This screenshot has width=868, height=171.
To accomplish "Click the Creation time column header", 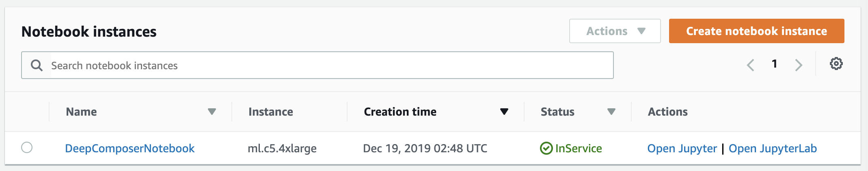I will pos(400,112).
